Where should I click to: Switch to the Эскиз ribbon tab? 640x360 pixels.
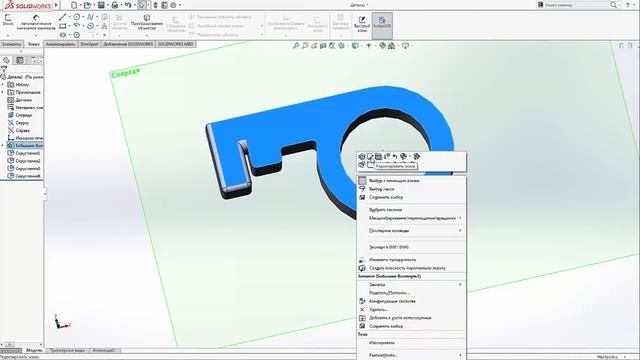pos(33,44)
